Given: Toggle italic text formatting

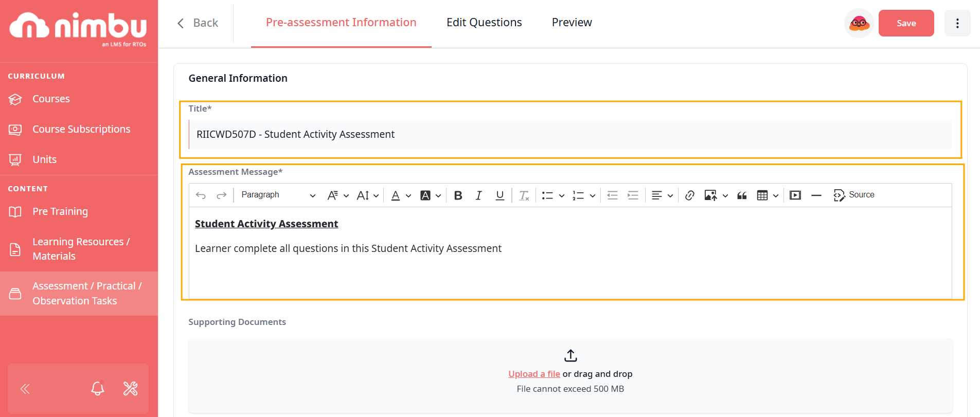Looking at the screenshot, I should [x=478, y=195].
